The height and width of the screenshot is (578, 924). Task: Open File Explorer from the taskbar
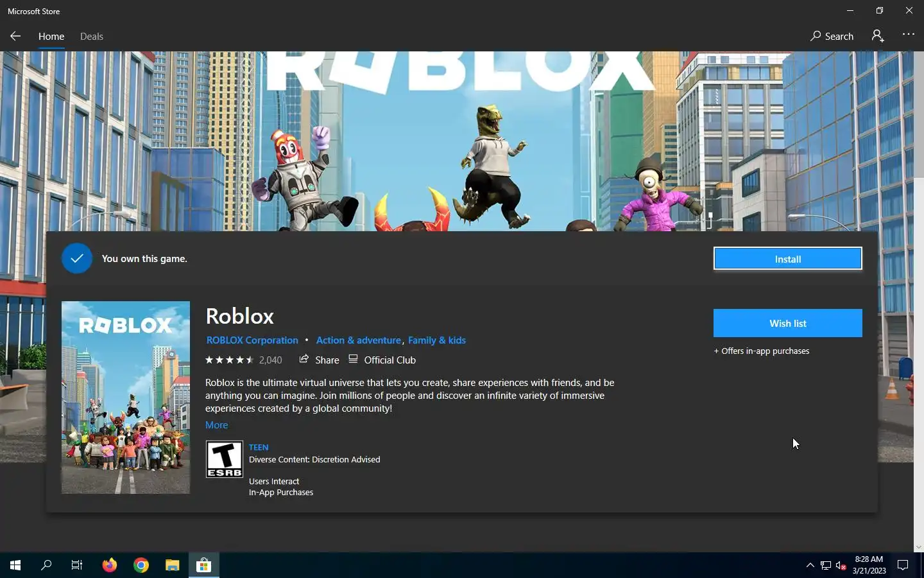pyautogui.click(x=173, y=565)
